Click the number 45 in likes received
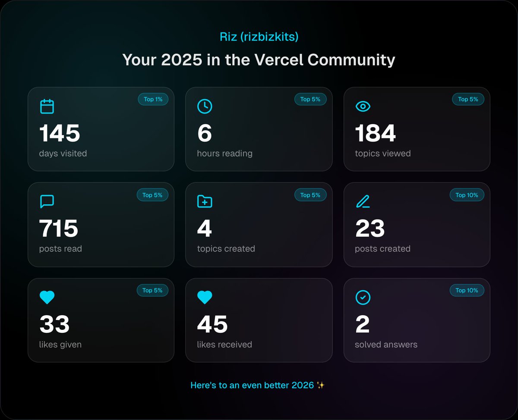 [x=212, y=324]
